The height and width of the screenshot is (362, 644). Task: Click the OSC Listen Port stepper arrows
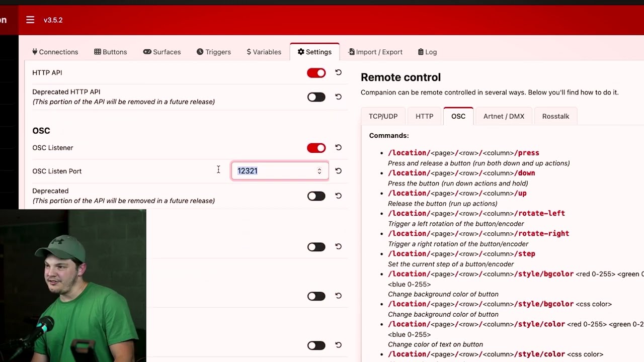(x=319, y=171)
